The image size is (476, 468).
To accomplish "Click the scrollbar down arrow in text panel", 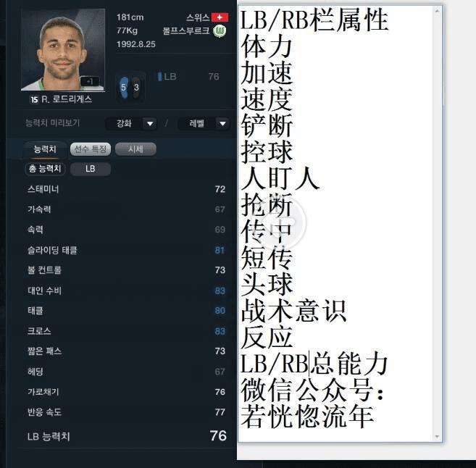I will [x=437, y=436].
